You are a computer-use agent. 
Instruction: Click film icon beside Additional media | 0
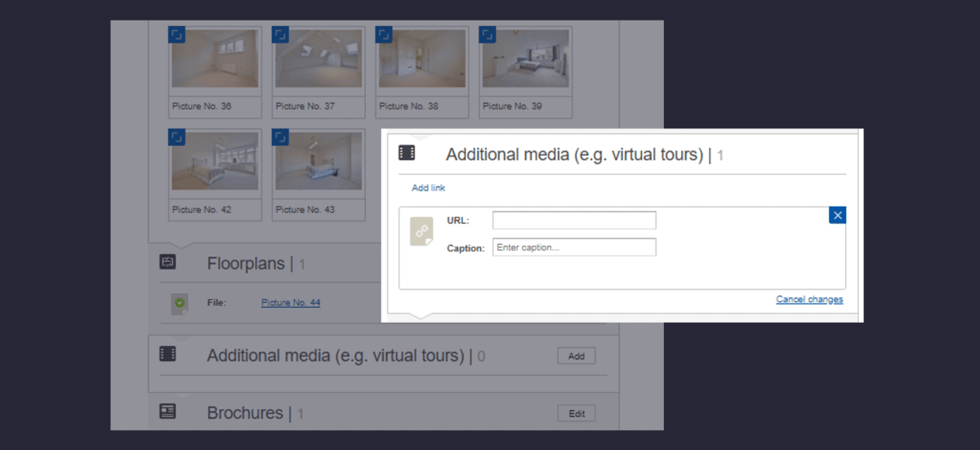pos(167,354)
